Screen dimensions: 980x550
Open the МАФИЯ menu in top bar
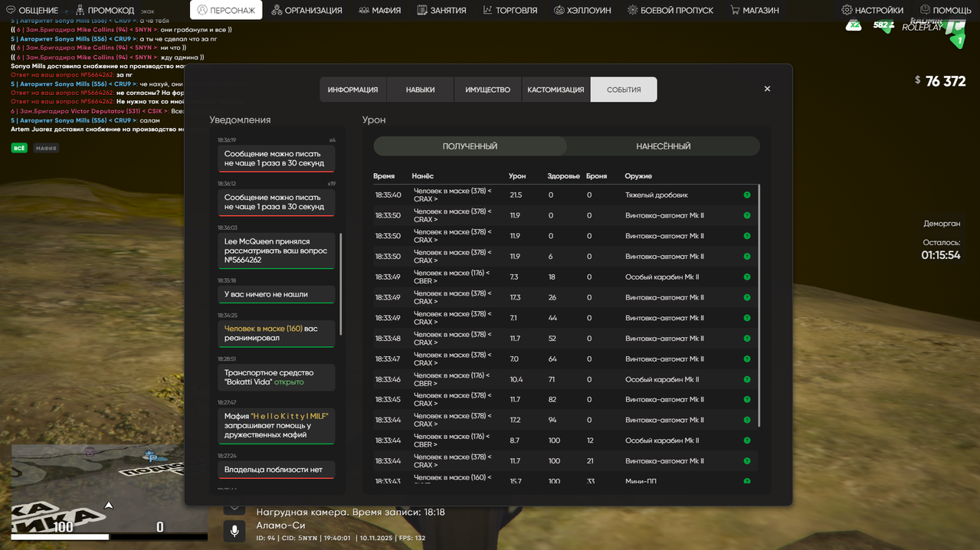click(x=380, y=10)
